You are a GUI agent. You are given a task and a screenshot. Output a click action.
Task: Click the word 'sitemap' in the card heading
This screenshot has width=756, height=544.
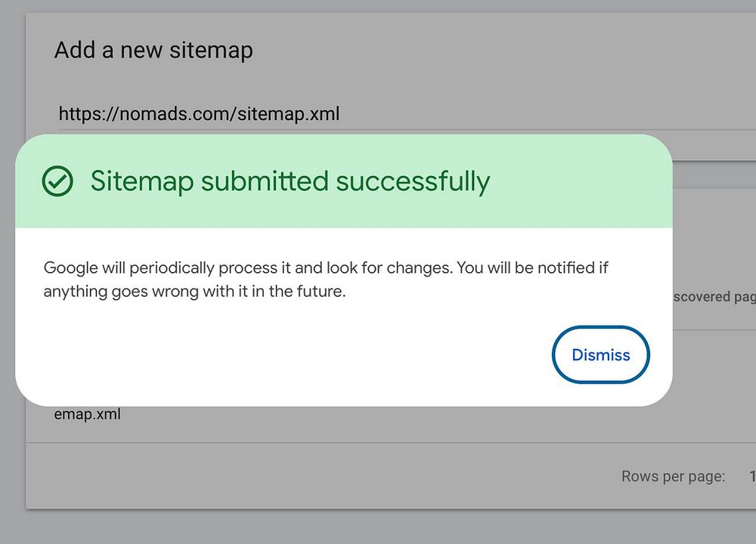[x=210, y=50]
